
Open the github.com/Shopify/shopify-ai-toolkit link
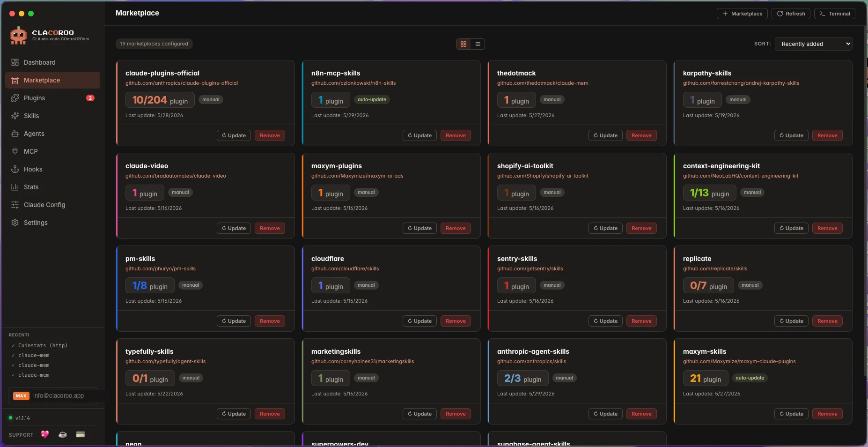(543, 176)
